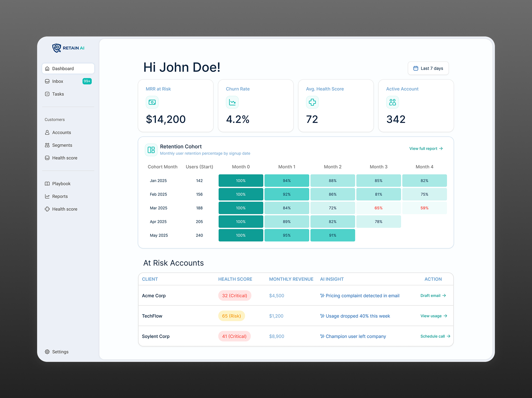Click the Segments icon in sidebar
Viewport: 532px width, 398px height.
point(47,145)
